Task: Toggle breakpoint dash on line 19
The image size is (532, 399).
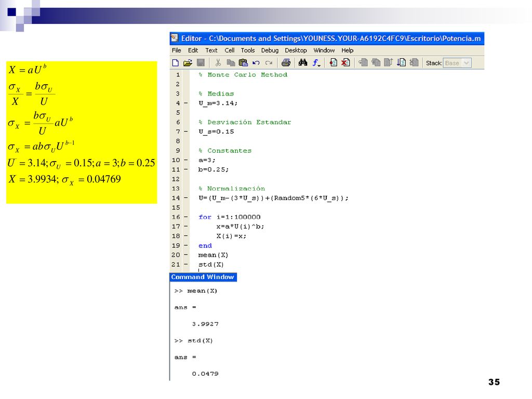Action: tap(186, 245)
